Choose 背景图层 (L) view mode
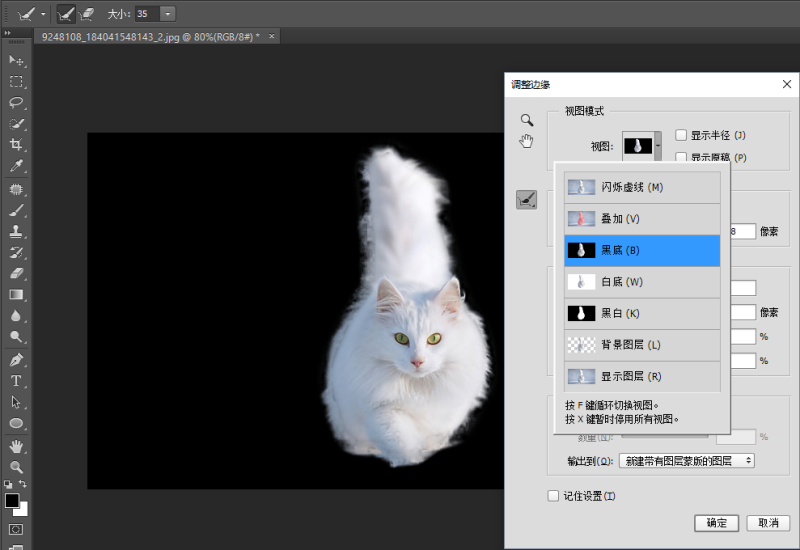 point(642,345)
